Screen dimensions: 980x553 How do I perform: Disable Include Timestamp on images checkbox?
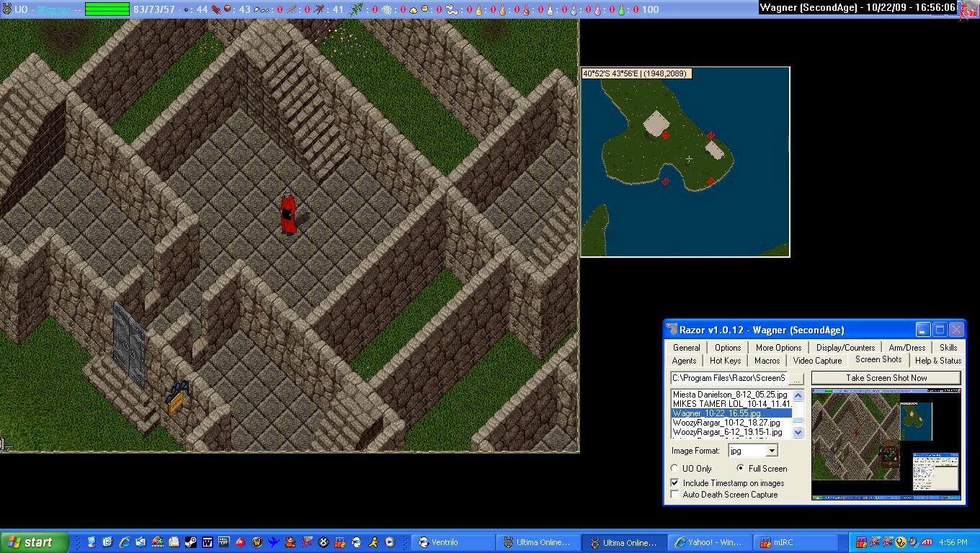click(x=675, y=483)
